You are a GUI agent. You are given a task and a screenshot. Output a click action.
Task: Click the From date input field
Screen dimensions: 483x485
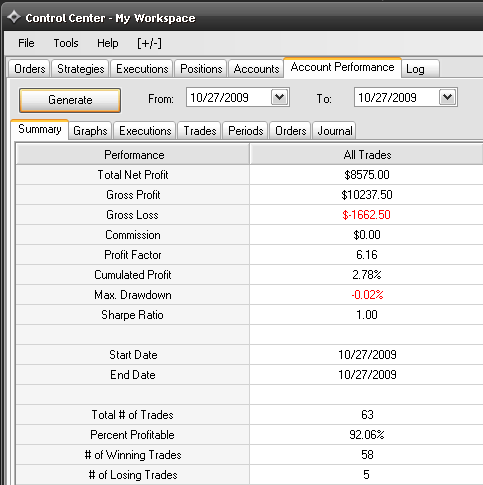pyautogui.click(x=229, y=97)
